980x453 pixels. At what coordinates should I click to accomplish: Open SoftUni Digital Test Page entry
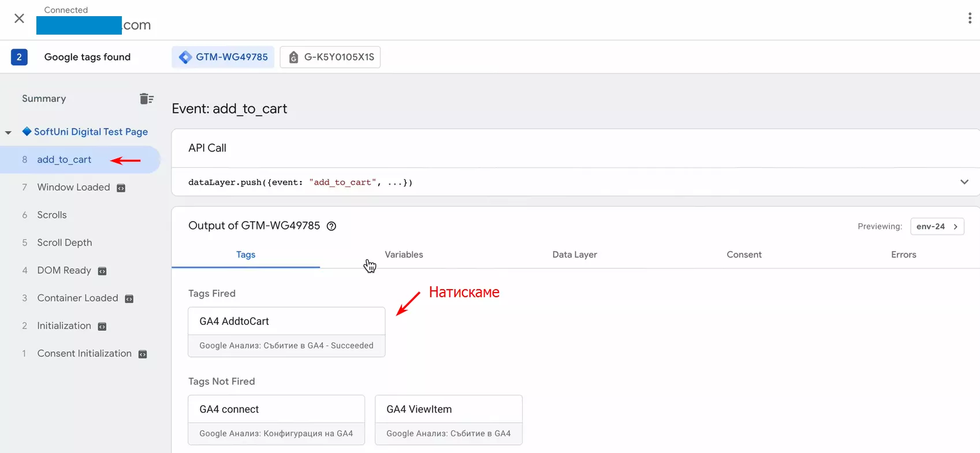(x=91, y=132)
